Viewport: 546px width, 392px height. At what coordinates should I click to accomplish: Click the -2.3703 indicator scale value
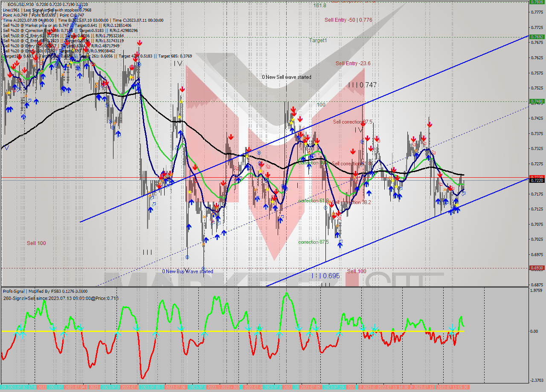pyautogui.click(x=537, y=380)
